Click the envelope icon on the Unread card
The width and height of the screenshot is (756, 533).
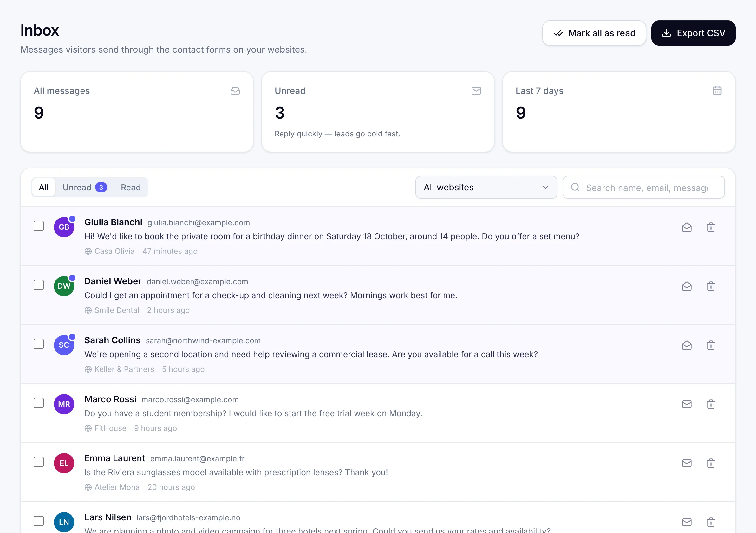tap(476, 91)
